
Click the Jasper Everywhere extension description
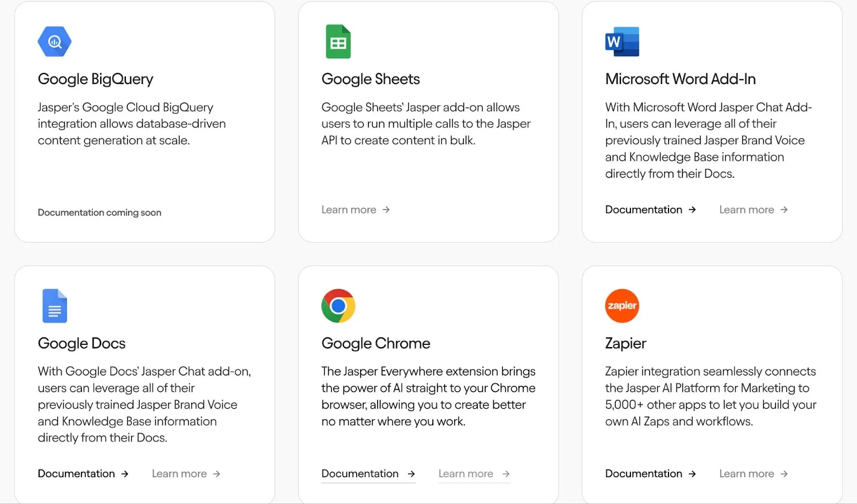[x=428, y=396]
